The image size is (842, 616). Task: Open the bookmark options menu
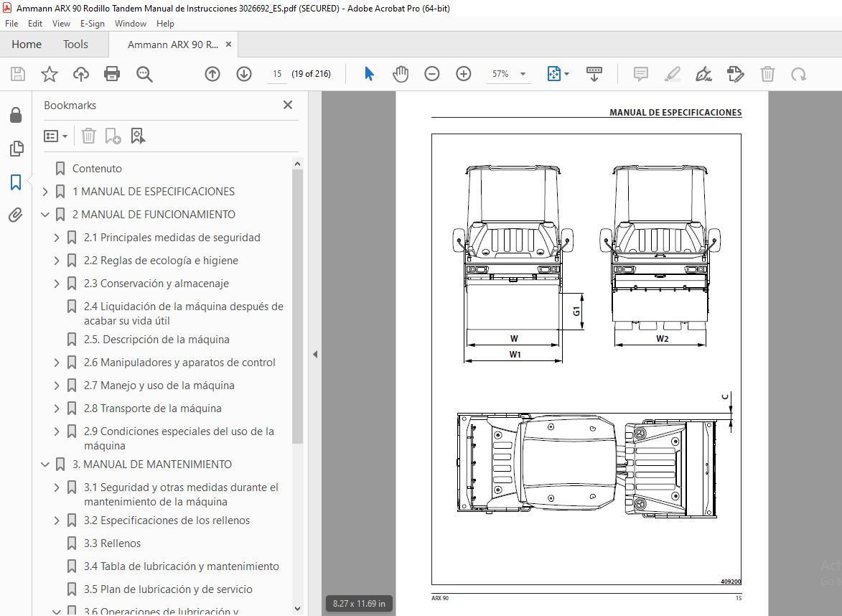tap(55, 136)
